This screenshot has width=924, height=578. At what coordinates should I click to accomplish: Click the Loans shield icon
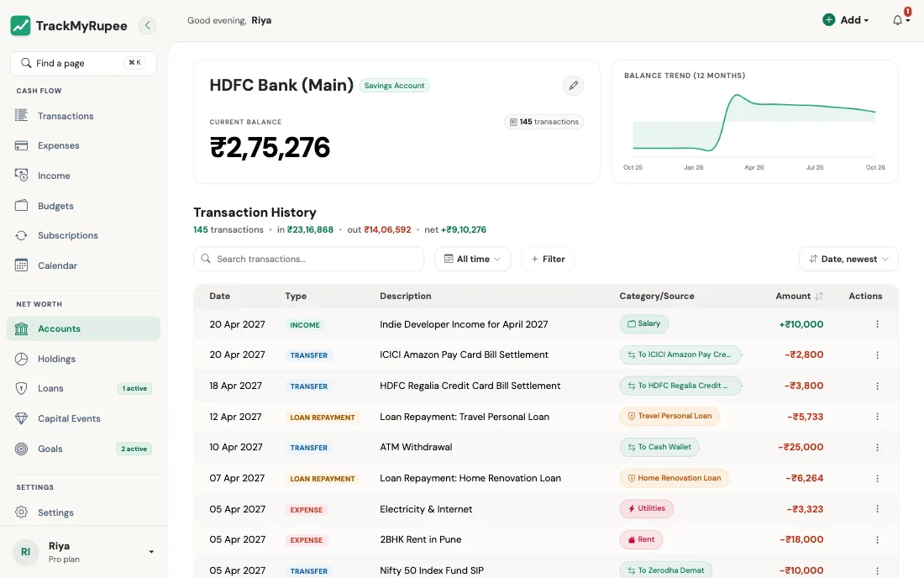point(21,388)
